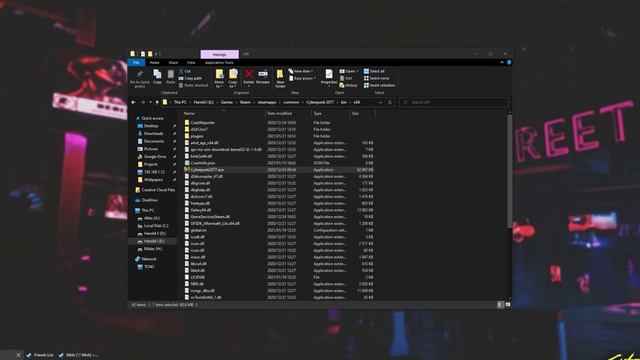640x360 pixels.
Task: Open Friends List in the taskbar
Action: click(x=40, y=355)
